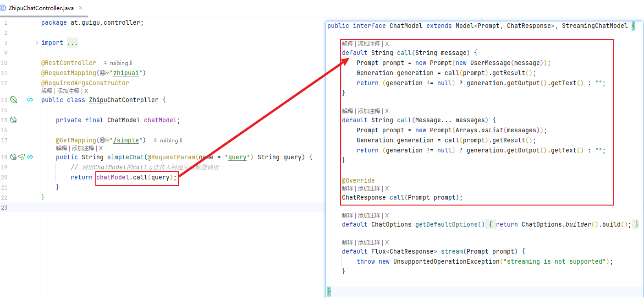Viewport: 644px width, 298px height.
Task: Click 添加注释 above the ZhipuChatController class
Action: point(68,91)
